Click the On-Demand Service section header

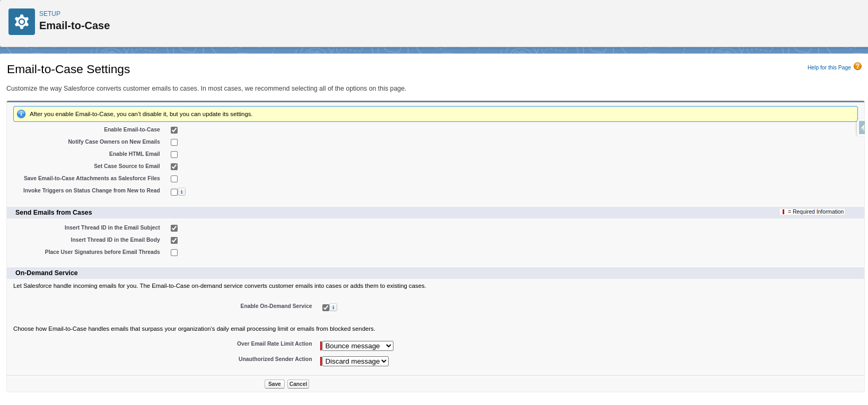pos(47,273)
